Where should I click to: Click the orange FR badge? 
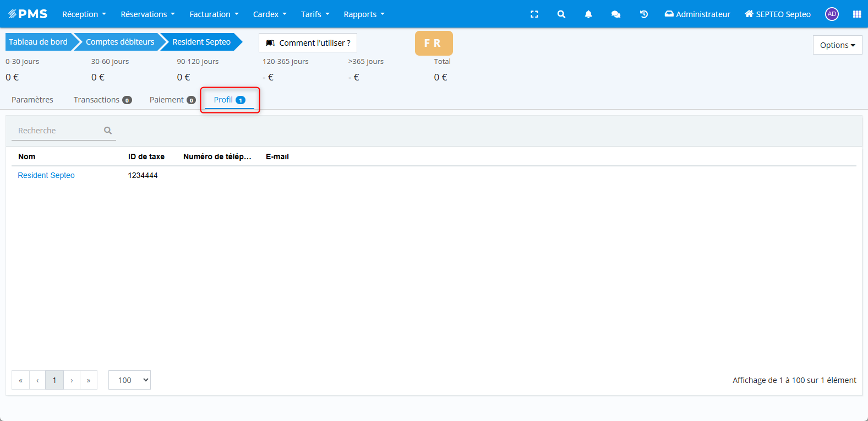click(433, 43)
